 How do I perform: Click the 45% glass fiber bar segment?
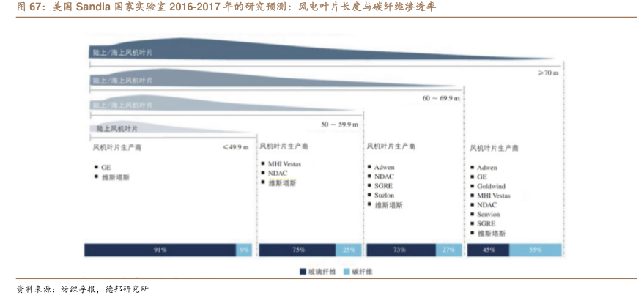tap(489, 250)
